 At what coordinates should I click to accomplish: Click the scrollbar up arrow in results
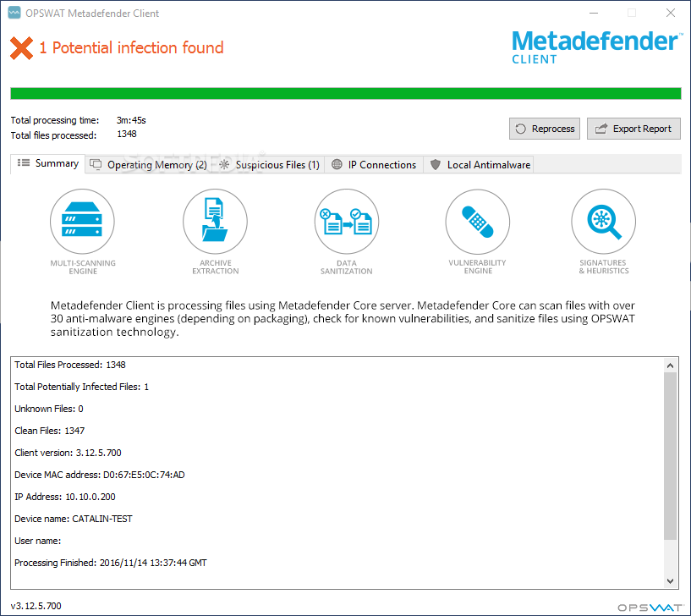point(671,366)
